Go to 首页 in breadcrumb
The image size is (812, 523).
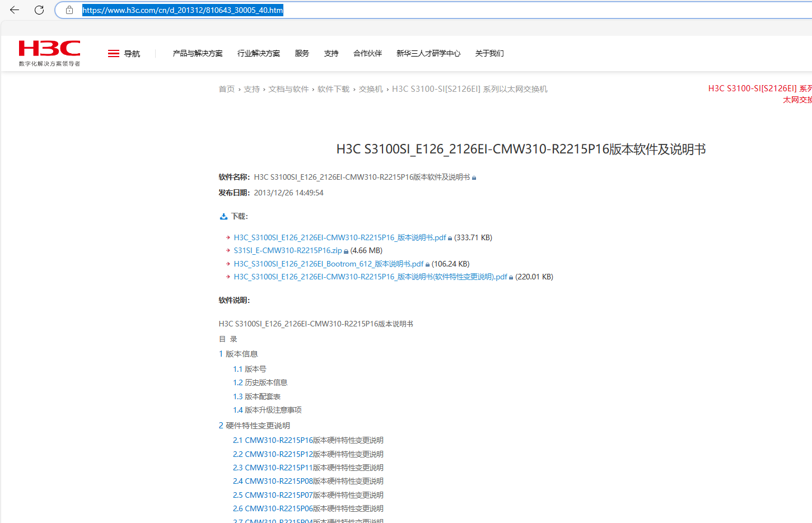(227, 89)
